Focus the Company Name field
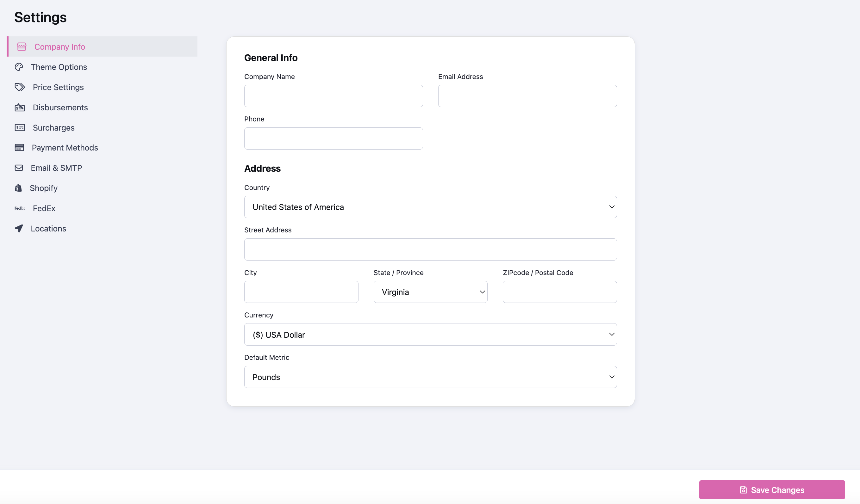The width and height of the screenshot is (860, 504). (x=333, y=96)
